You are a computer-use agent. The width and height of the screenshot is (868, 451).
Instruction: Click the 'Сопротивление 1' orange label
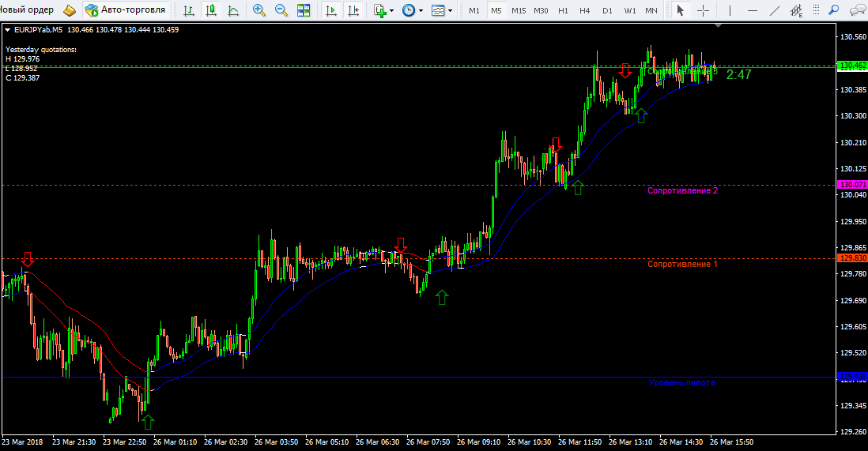[682, 264]
